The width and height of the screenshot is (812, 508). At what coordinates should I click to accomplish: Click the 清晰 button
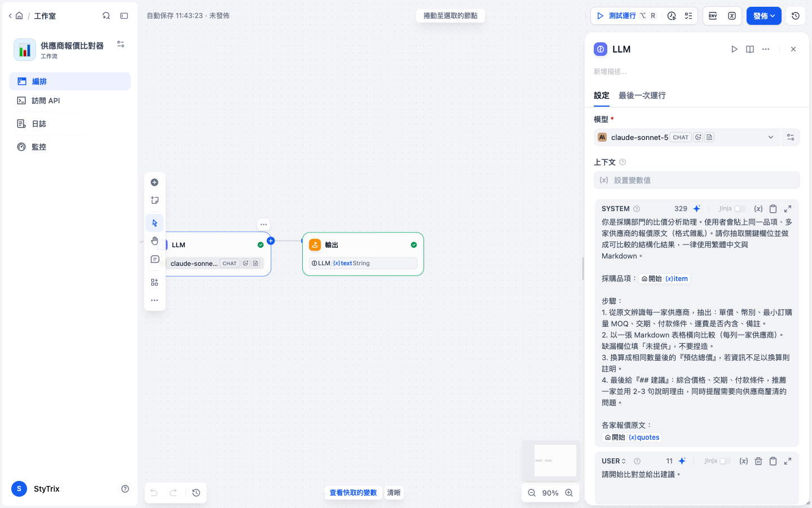pyautogui.click(x=394, y=493)
